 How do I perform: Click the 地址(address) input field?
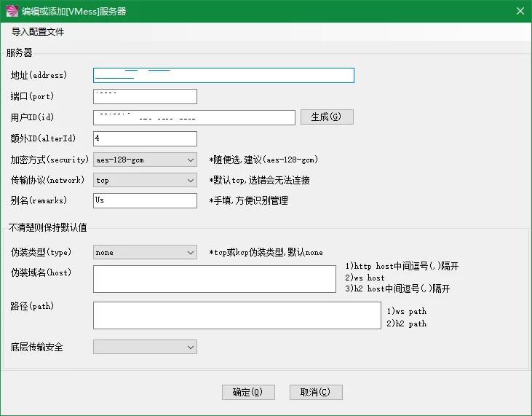[x=223, y=75]
